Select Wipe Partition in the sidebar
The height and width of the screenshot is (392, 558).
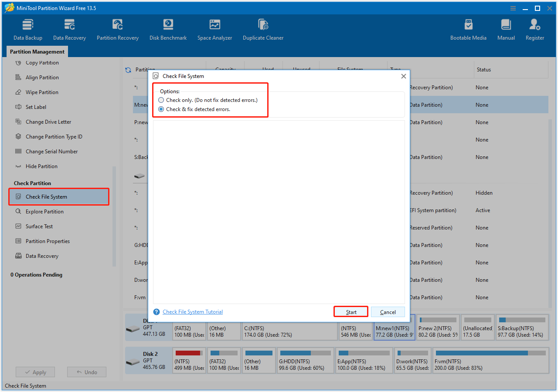pyautogui.click(x=43, y=92)
